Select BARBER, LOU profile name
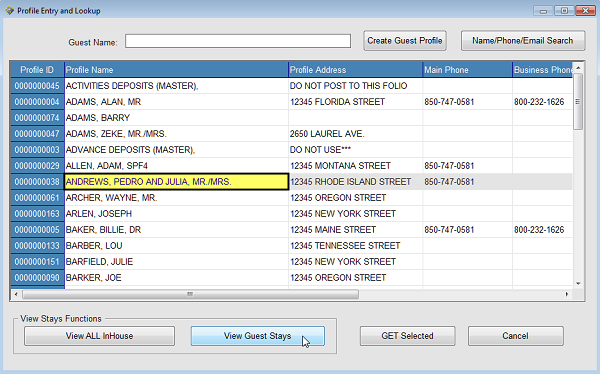The image size is (600, 374). [176, 246]
